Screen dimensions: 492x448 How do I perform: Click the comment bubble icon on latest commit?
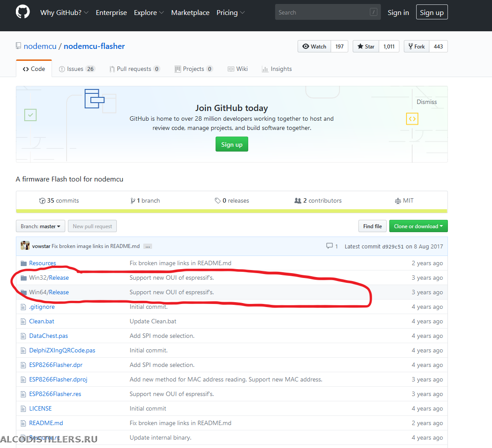click(329, 246)
